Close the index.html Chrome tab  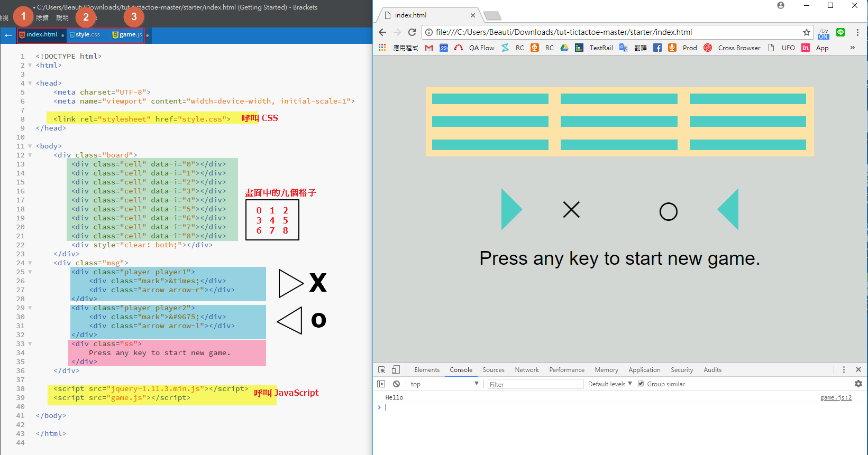tap(473, 15)
